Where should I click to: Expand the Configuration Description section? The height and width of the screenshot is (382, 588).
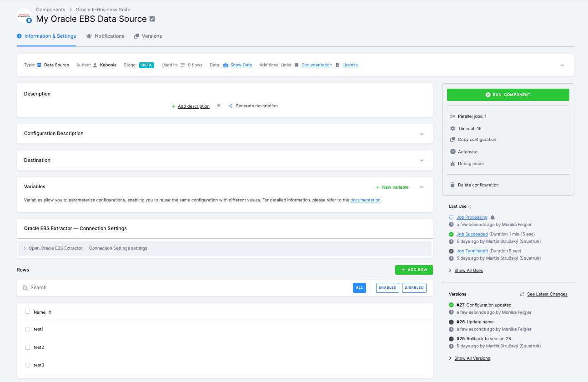pos(422,134)
